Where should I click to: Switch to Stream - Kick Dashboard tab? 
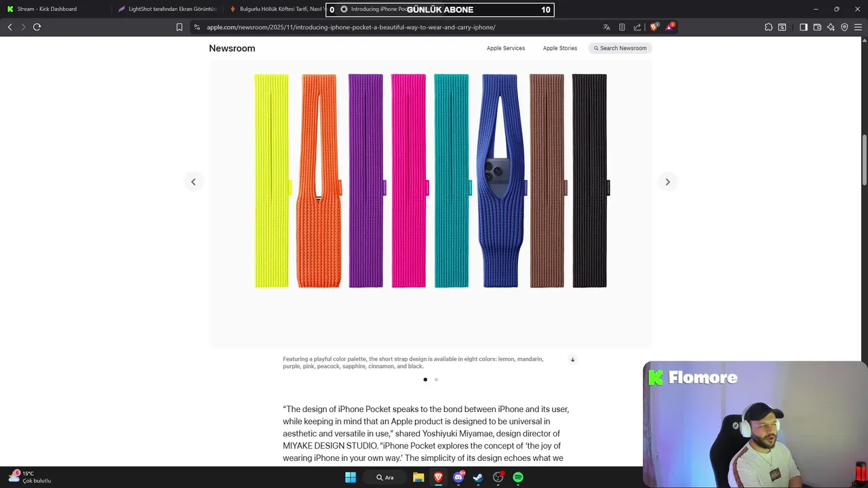click(56, 9)
